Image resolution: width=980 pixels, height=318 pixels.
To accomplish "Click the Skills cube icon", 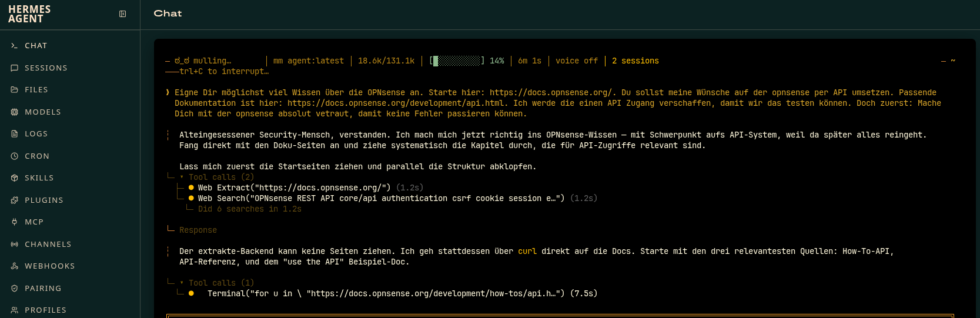I will coord(14,178).
